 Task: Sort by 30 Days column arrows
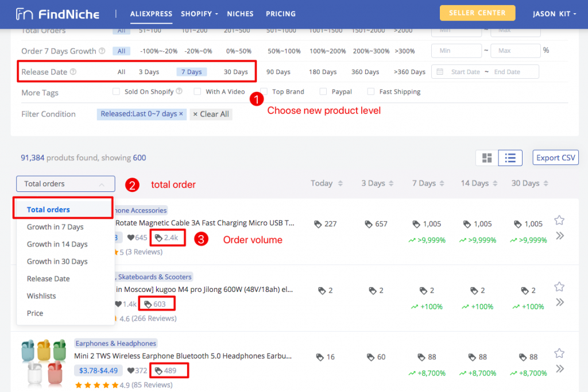(546, 183)
